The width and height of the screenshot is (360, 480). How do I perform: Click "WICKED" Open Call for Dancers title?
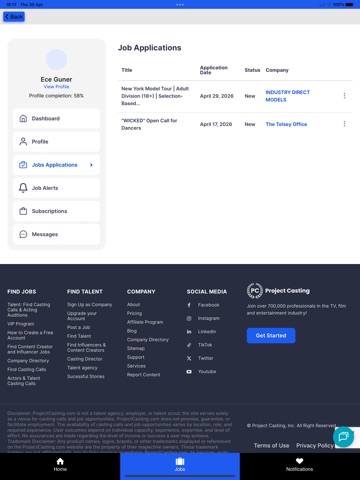pos(149,124)
